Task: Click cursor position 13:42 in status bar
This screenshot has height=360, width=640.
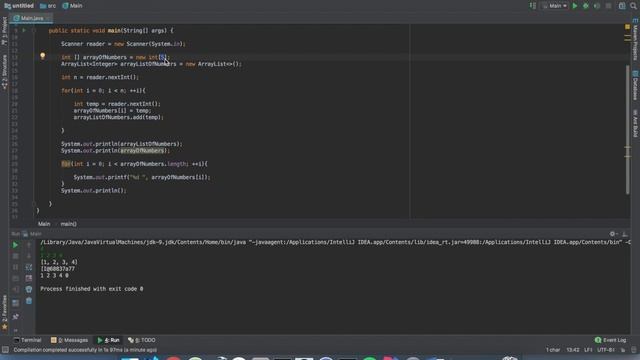Action: tap(573, 350)
